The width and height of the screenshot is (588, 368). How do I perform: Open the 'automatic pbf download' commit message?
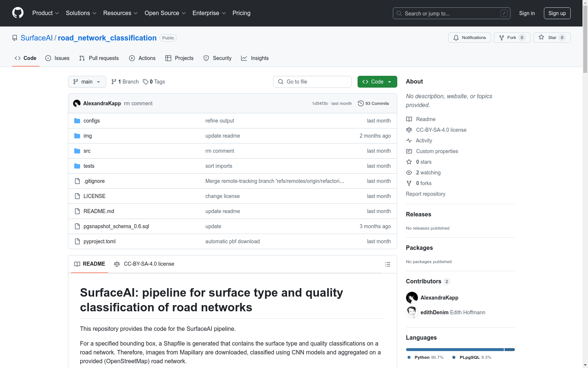(x=233, y=241)
